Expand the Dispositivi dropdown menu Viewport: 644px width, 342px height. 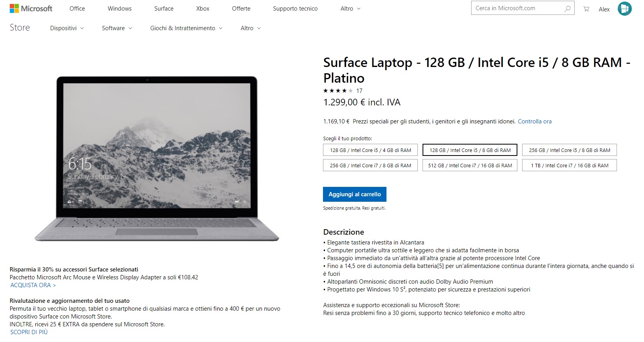[x=67, y=28]
